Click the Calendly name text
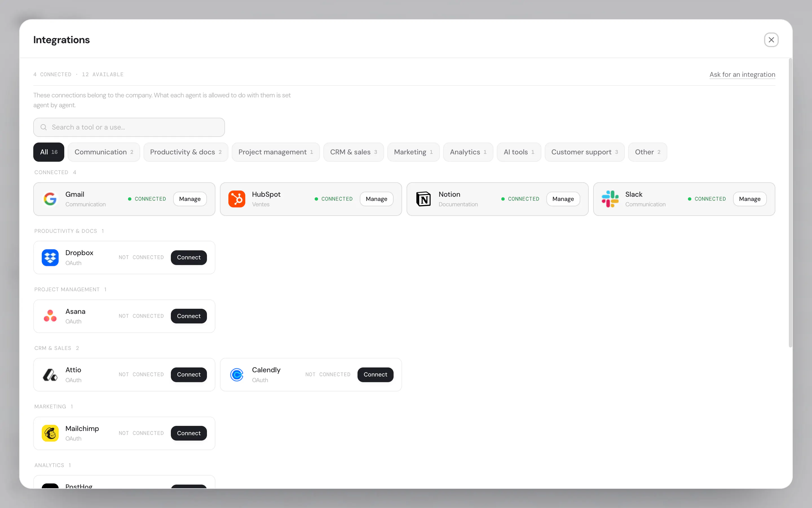The image size is (812, 508). click(x=266, y=370)
